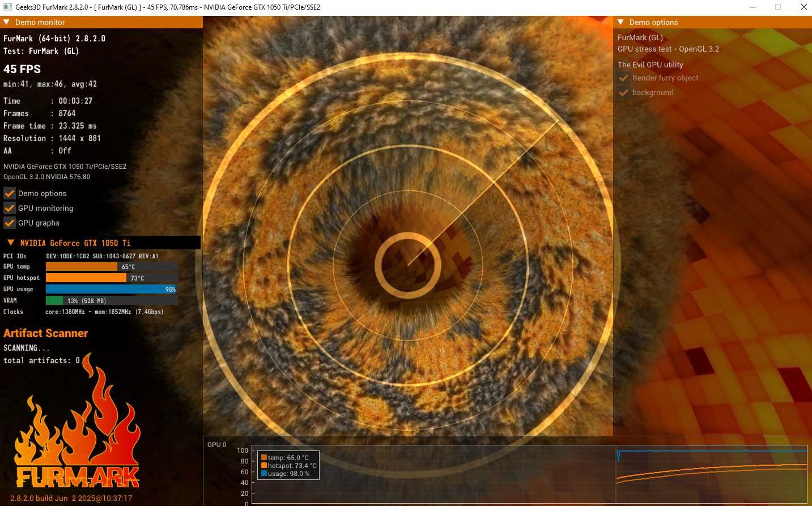
Task: Click the blue usage legend swatch in graph
Action: click(264, 473)
